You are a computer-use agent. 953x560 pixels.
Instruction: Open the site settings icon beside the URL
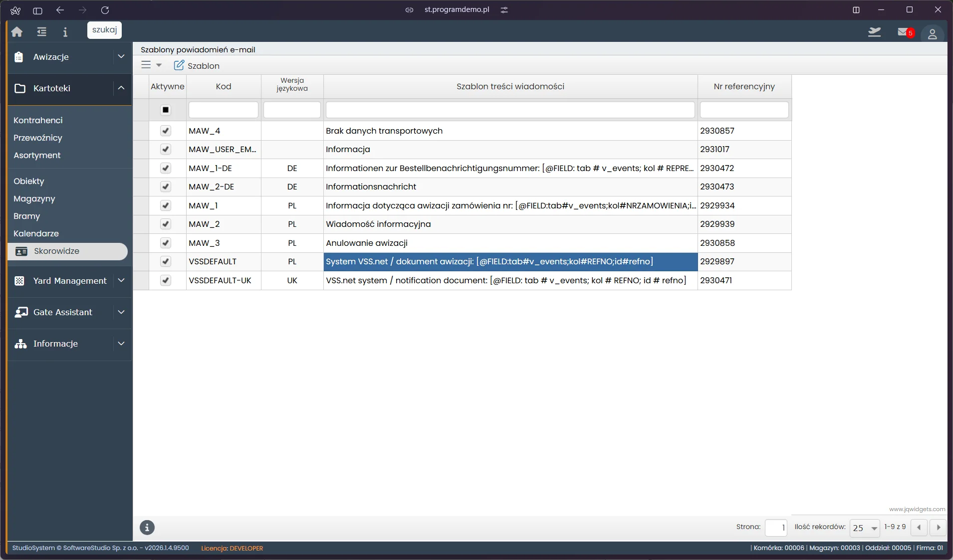coord(504,9)
